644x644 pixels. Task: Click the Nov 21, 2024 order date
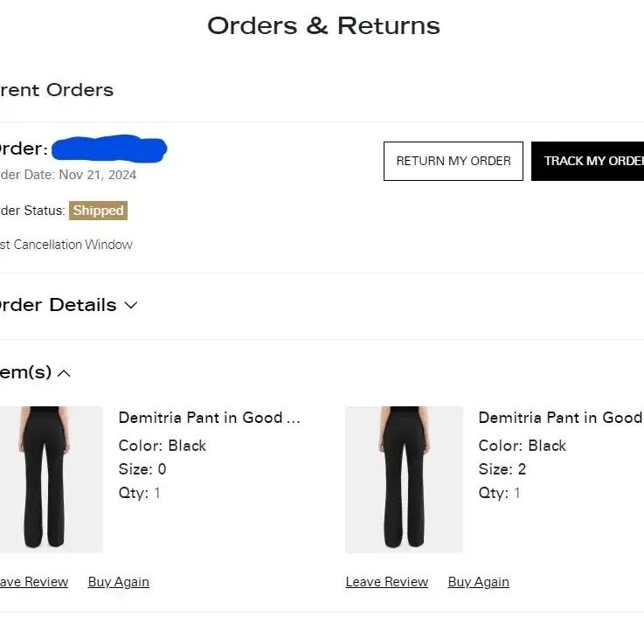pyautogui.click(x=98, y=175)
